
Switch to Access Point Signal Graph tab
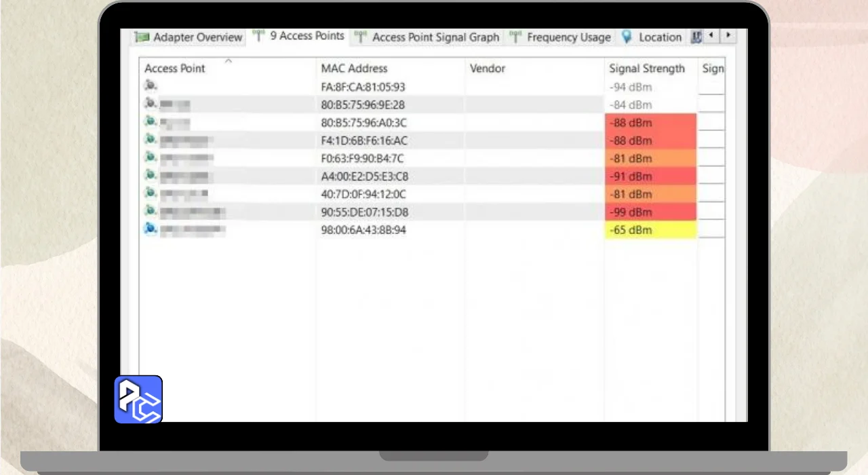(427, 37)
